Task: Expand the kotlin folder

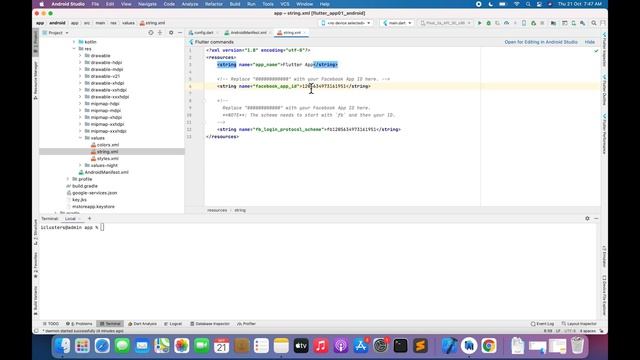Action: click(x=74, y=42)
